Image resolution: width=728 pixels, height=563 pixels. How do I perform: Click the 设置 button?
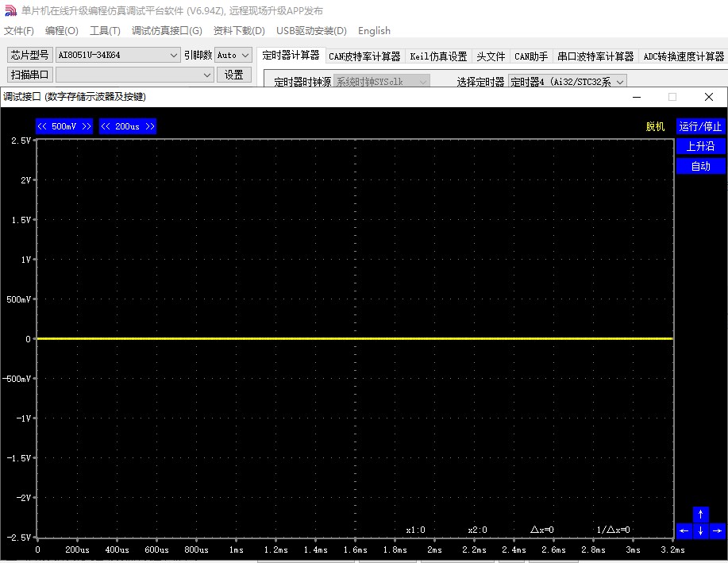click(x=234, y=75)
